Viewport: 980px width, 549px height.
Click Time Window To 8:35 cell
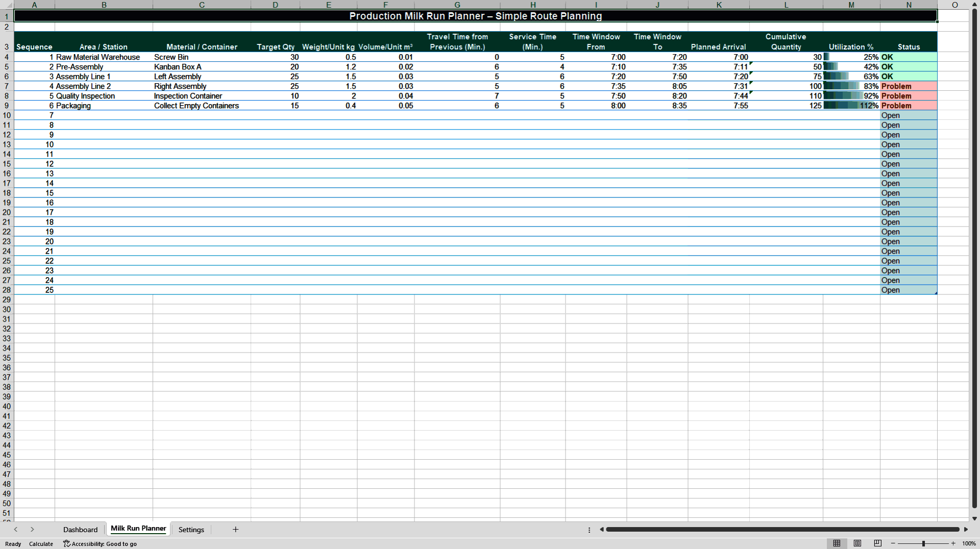[x=657, y=106]
